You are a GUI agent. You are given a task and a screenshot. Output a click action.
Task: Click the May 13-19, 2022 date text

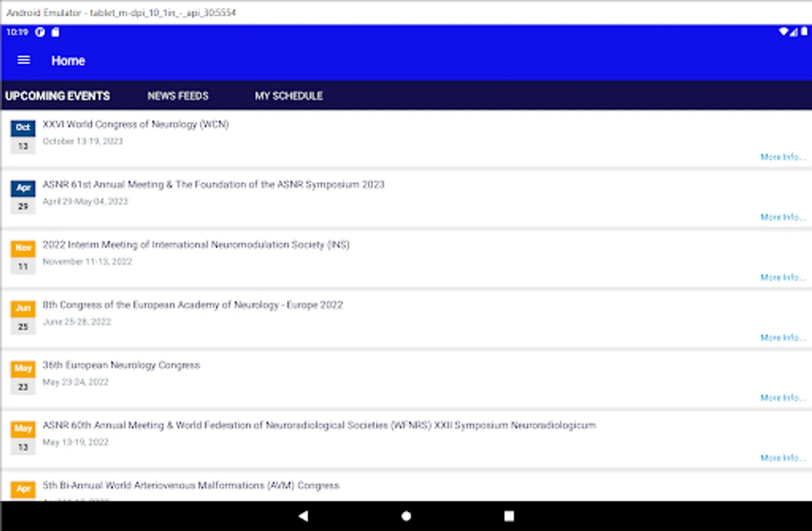76,442
